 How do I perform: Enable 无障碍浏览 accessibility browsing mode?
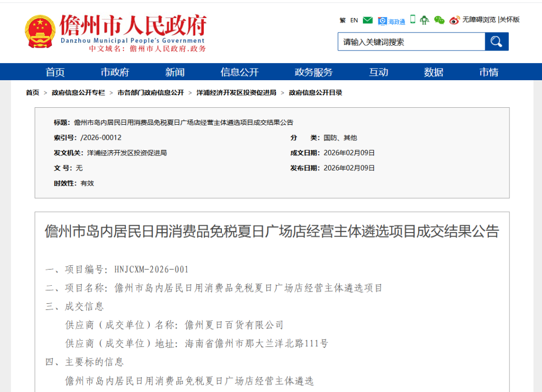[481, 20]
